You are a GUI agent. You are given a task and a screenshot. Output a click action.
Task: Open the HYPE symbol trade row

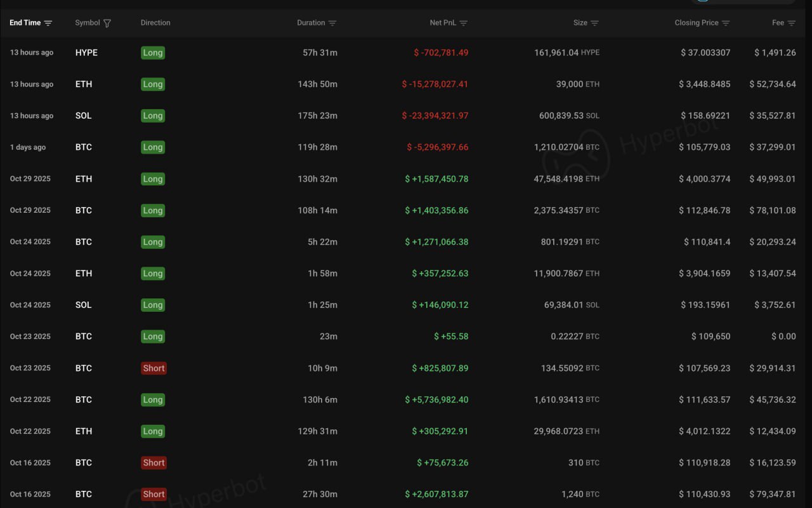[86, 53]
